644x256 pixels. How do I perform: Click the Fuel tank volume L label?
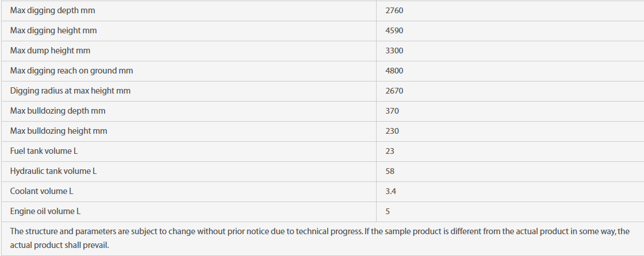pyautogui.click(x=44, y=151)
